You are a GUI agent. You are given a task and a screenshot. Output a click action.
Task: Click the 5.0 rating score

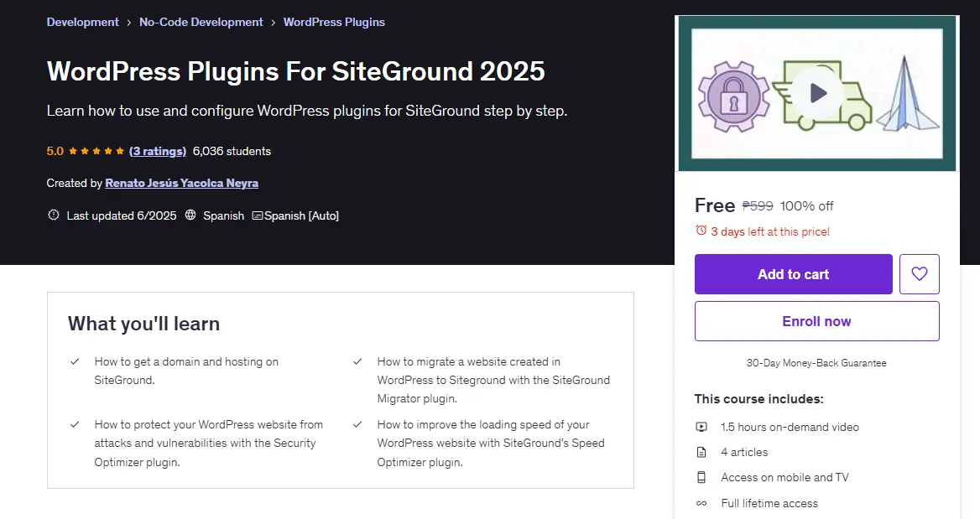point(55,151)
